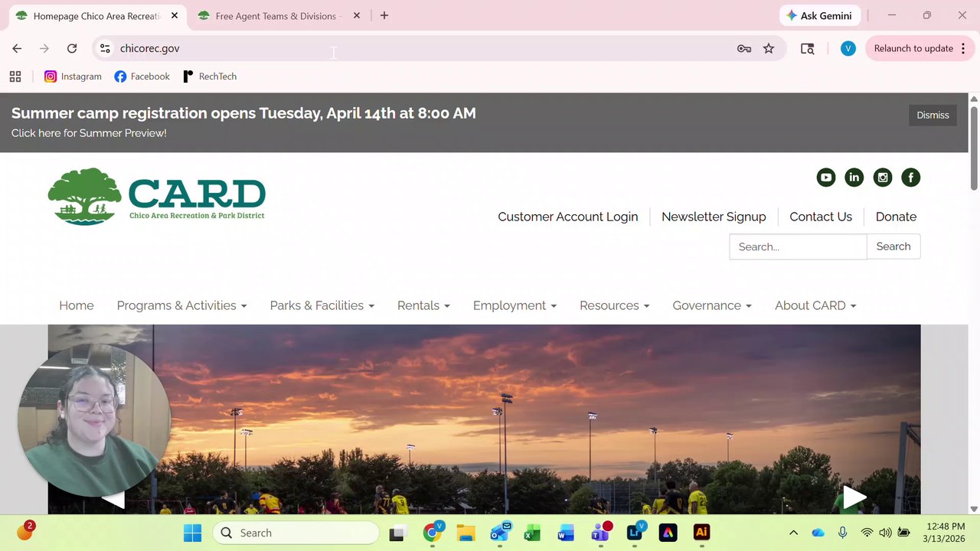Show hidden system tray icons
This screenshot has height=551, width=980.
tap(793, 533)
